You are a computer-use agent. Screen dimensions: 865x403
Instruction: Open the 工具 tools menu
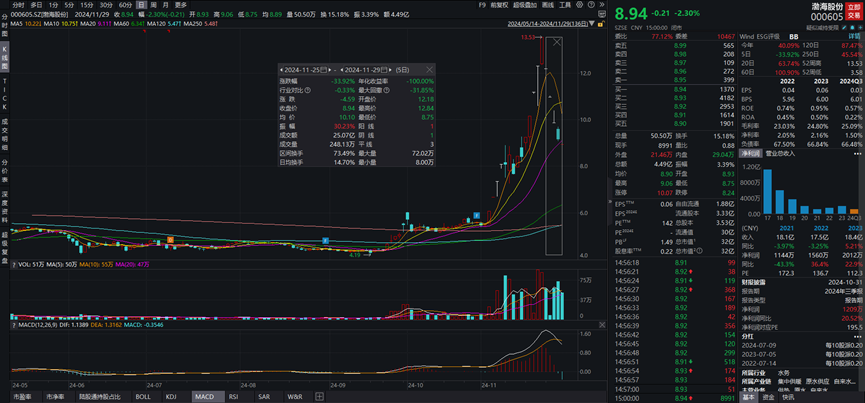[565, 4]
